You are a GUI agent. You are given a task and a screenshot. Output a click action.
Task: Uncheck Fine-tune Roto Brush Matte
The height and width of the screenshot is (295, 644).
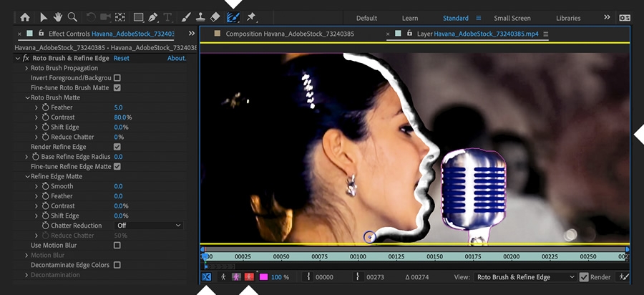point(117,87)
